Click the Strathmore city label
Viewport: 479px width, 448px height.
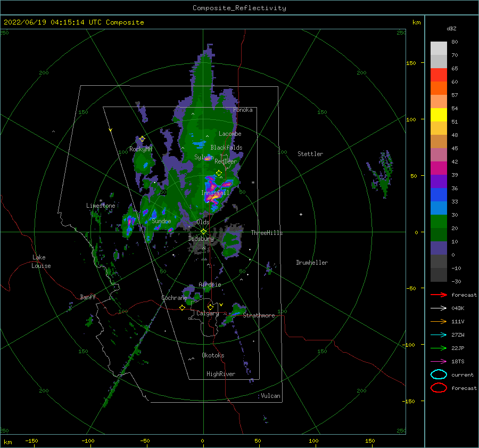pos(259,315)
